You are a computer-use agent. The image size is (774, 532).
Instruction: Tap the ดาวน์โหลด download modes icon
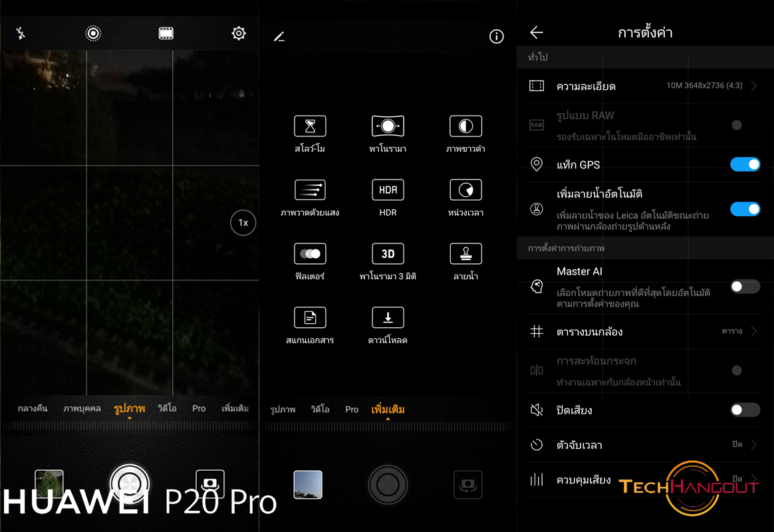tap(388, 317)
